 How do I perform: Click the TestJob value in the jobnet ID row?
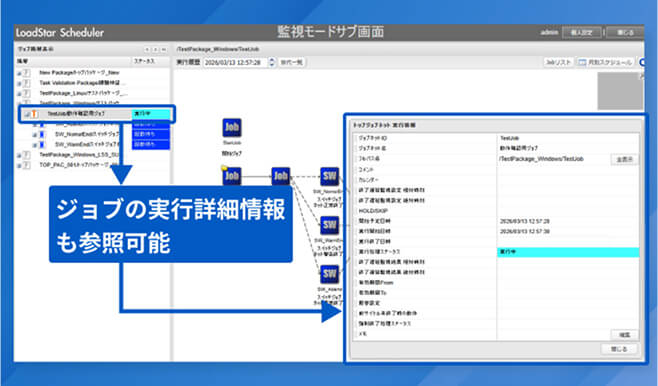pos(509,138)
